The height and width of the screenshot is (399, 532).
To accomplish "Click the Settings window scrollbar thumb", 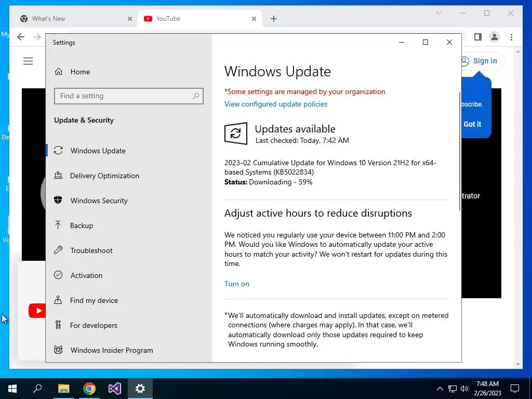I will 460,151.
